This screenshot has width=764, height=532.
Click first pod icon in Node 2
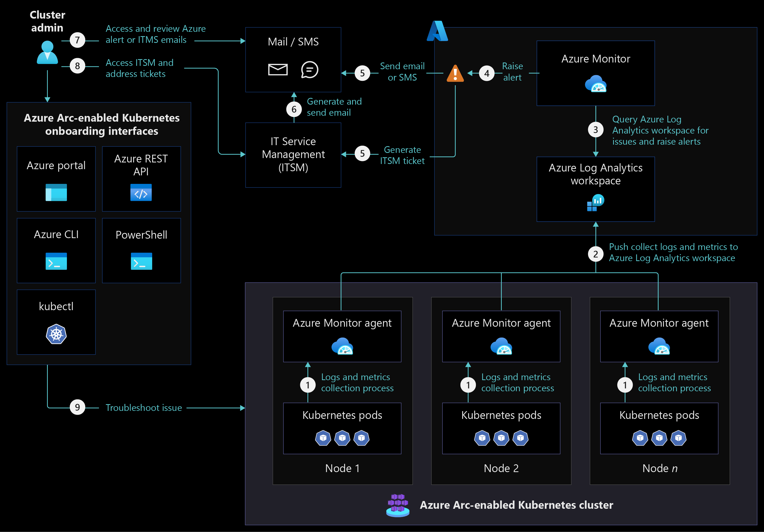pyautogui.click(x=482, y=438)
